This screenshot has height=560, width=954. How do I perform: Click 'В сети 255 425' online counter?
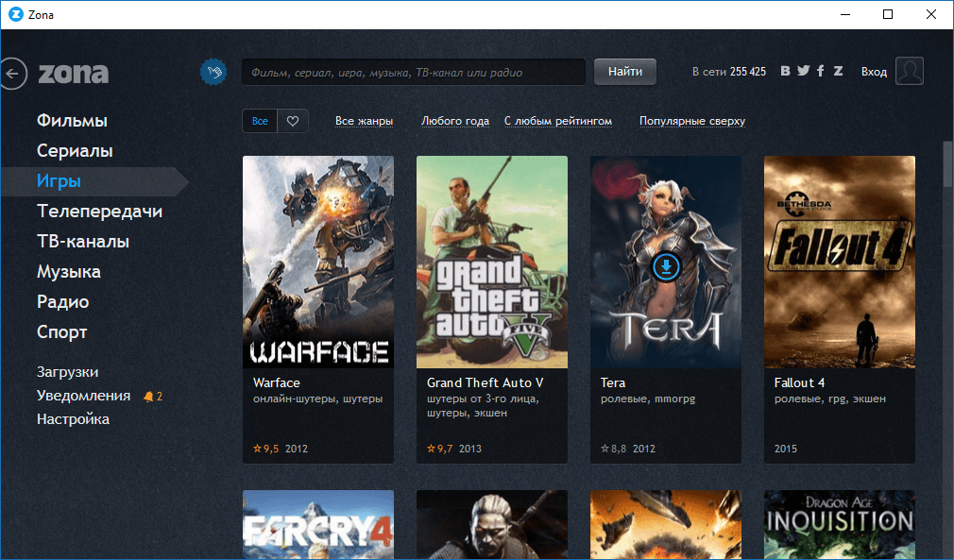(x=729, y=72)
